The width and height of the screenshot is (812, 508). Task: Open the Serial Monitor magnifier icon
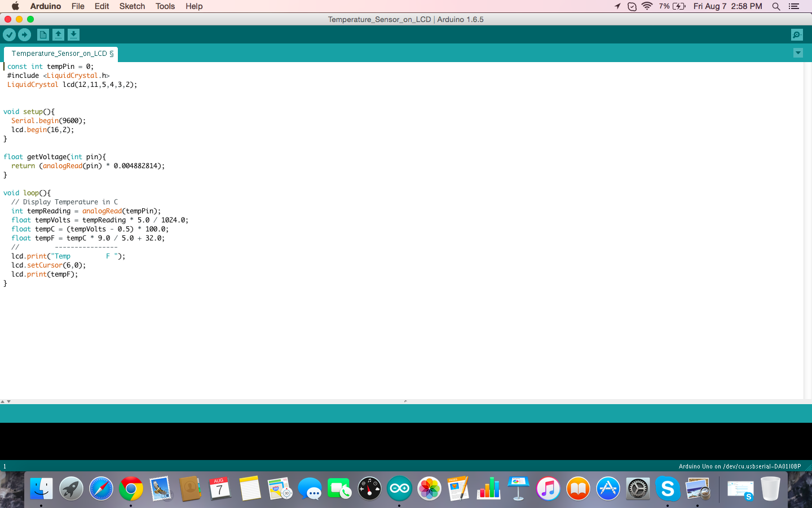pos(796,34)
